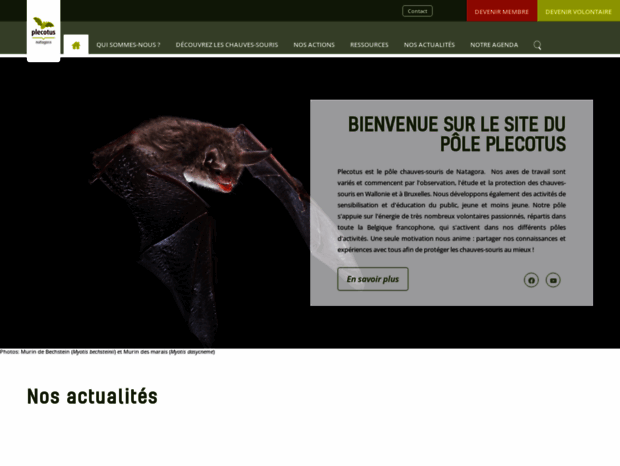Click the En savoir plus button
The image size is (620, 466).
[373, 279]
